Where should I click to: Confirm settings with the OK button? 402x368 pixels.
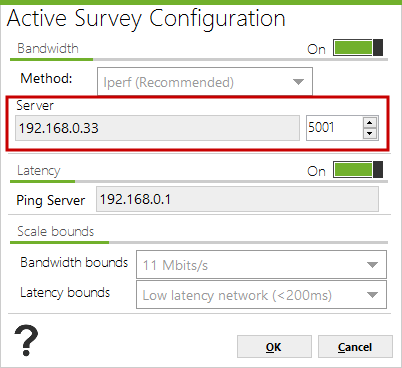[x=274, y=347]
